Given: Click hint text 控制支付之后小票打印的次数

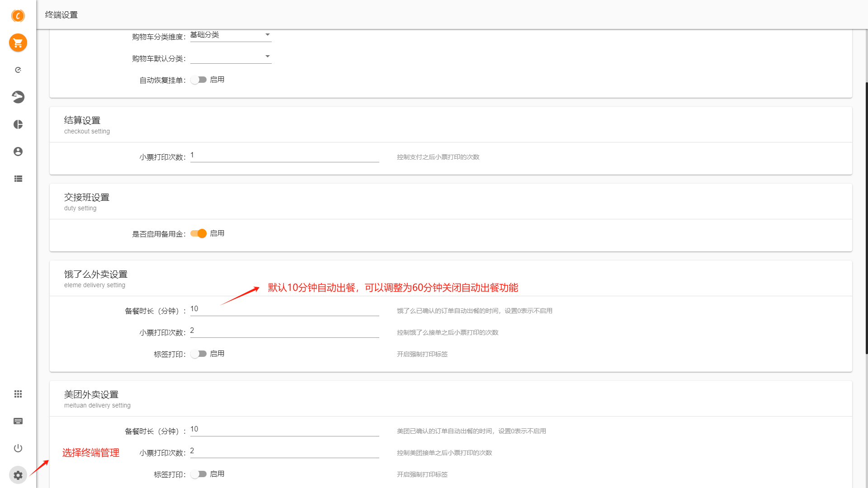Looking at the screenshot, I should point(438,157).
